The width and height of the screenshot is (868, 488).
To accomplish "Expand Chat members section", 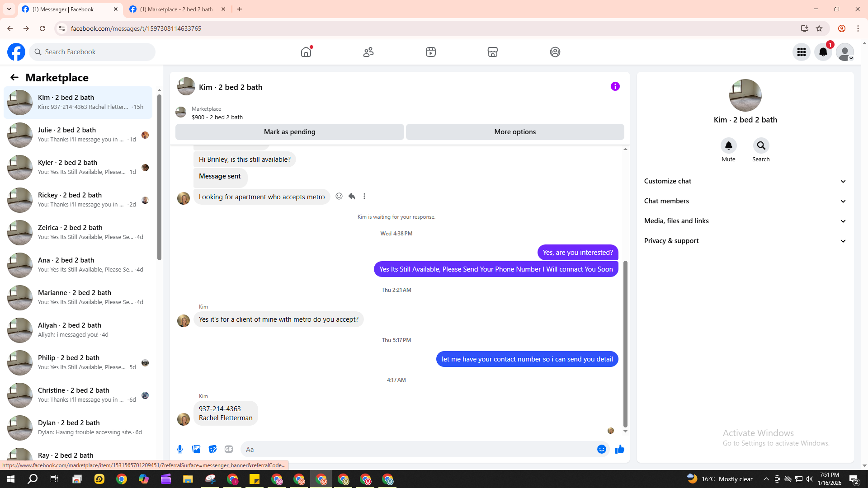I will click(745, 201).
